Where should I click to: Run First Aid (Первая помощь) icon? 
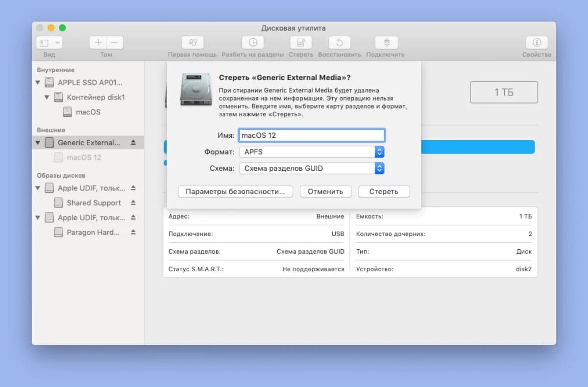point(193,43)
